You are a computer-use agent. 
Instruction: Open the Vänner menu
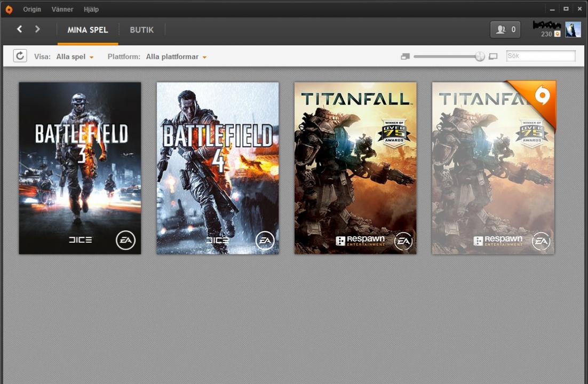point(62,9)
